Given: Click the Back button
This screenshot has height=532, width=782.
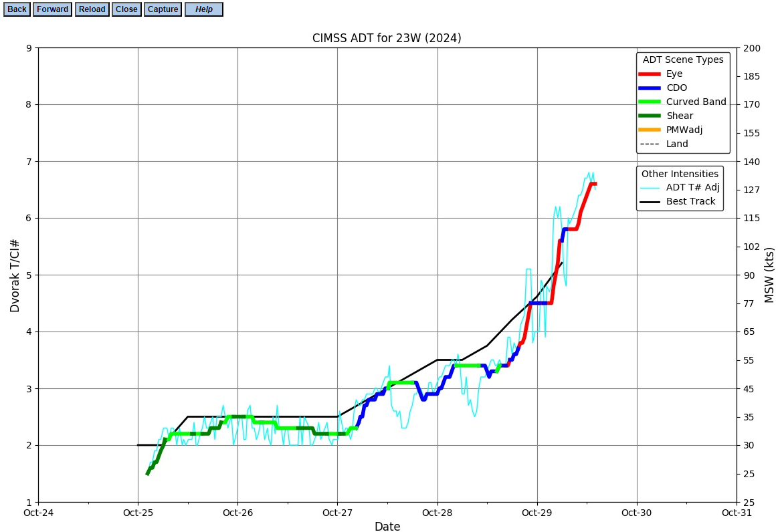Looking at the screenshot, I should [x=17, y=9].
